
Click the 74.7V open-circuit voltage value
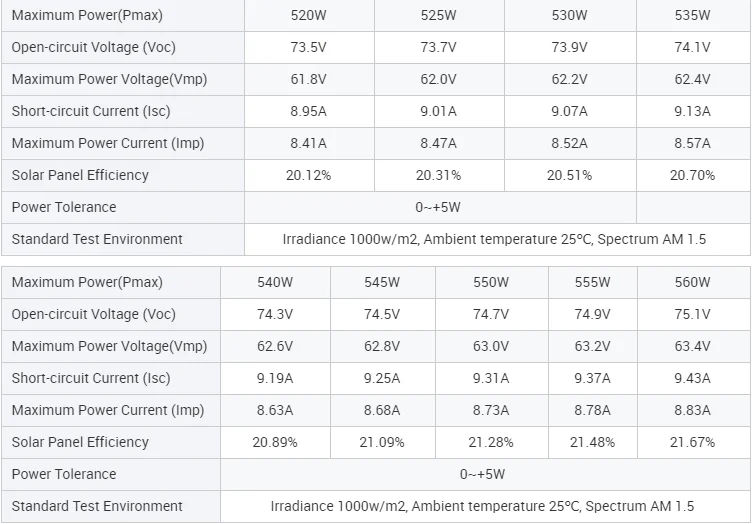pos(490,314)
